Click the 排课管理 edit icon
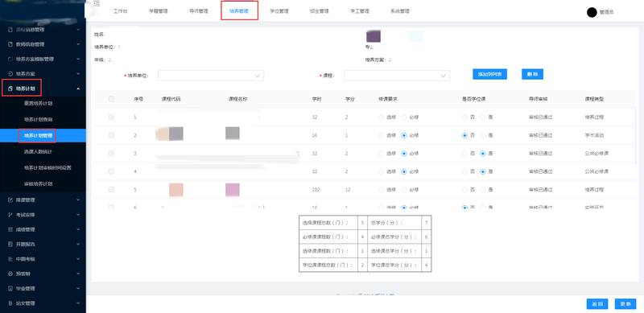The width and height of the screenshot is (644, 313). point(10,200)
